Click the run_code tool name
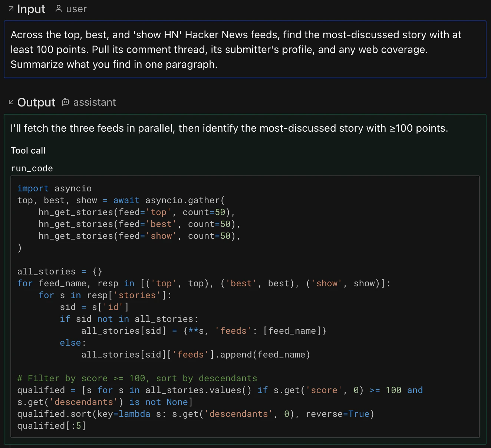Image resolution: width=491 pixels, height=448 pixels. point(32,168)
